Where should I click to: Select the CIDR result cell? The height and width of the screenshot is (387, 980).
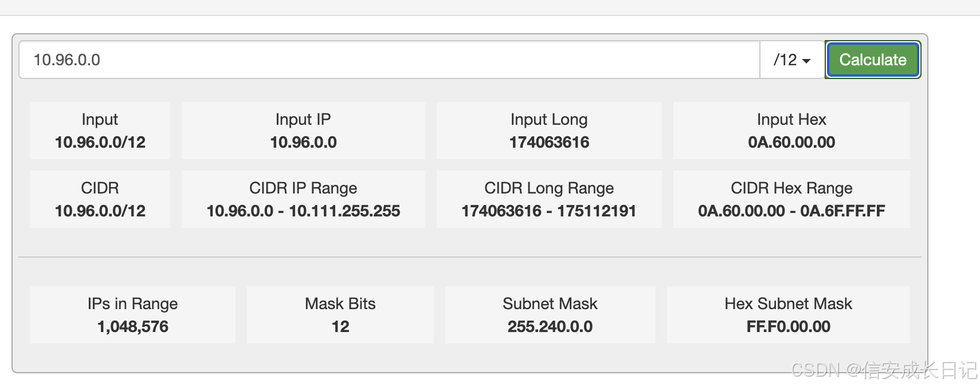[x=100, y=199]
